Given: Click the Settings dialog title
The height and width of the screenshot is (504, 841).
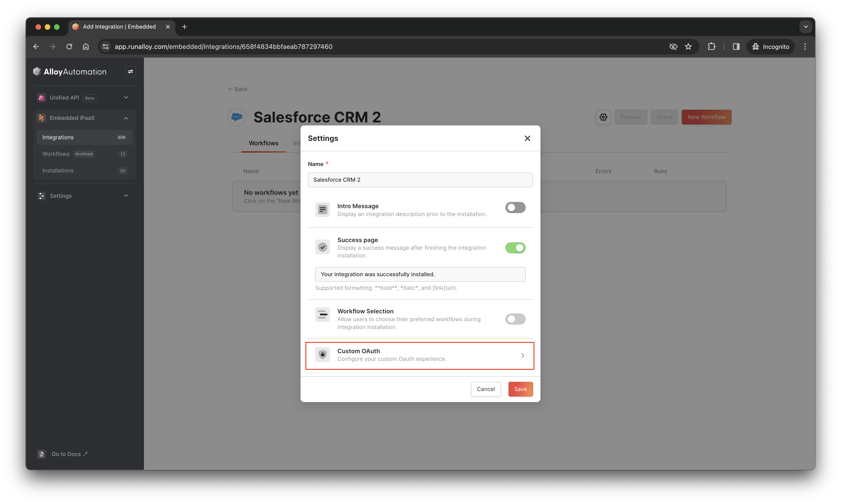Looking at the screenshot, I should [x=323, y=138].
